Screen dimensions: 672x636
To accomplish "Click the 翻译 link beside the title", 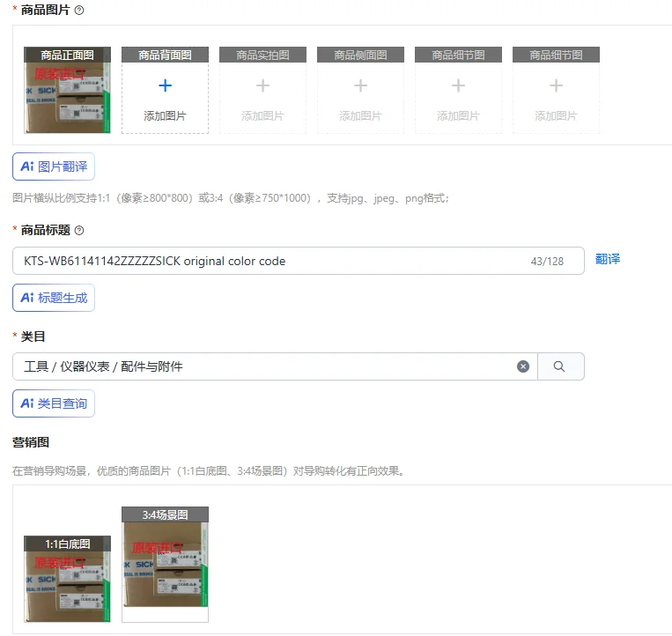I will (x=608, y=259).
